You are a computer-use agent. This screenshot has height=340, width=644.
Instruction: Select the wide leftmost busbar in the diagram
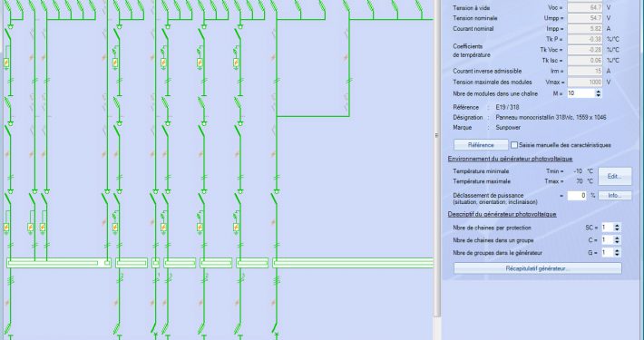[x=59, y=263]
